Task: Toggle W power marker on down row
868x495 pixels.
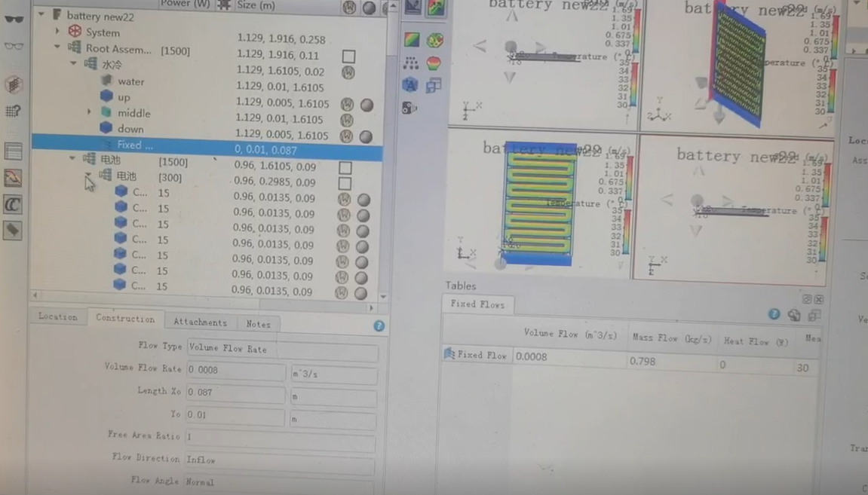Action: (347, 136)
